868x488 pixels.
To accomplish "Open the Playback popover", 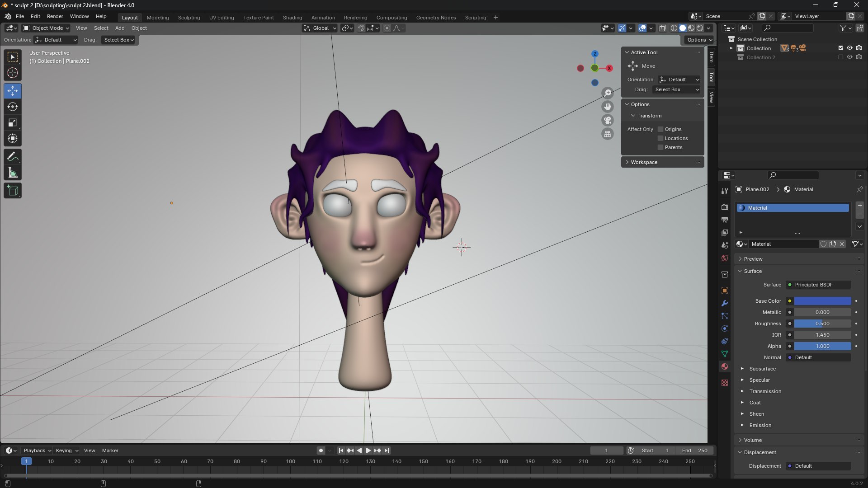I will point(37,450).
